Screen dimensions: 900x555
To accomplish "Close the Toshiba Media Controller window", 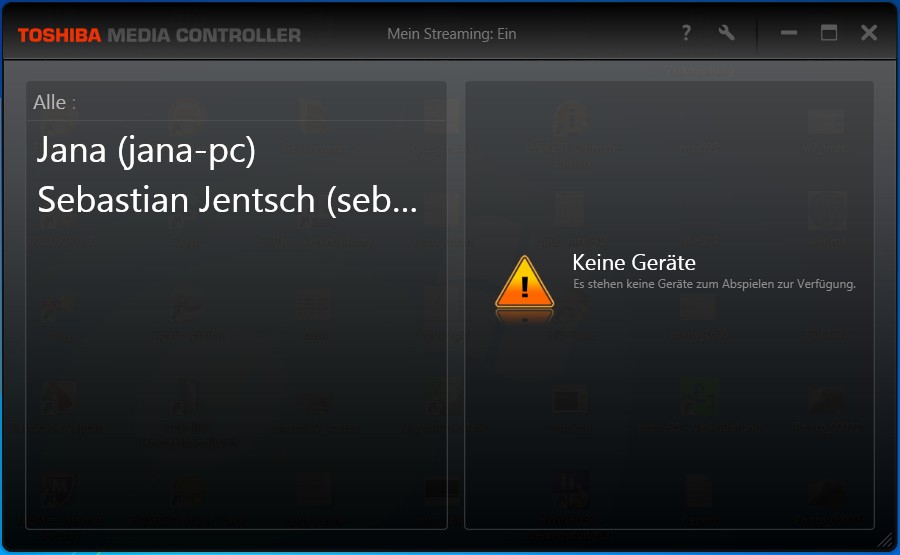I will [868, 33].
